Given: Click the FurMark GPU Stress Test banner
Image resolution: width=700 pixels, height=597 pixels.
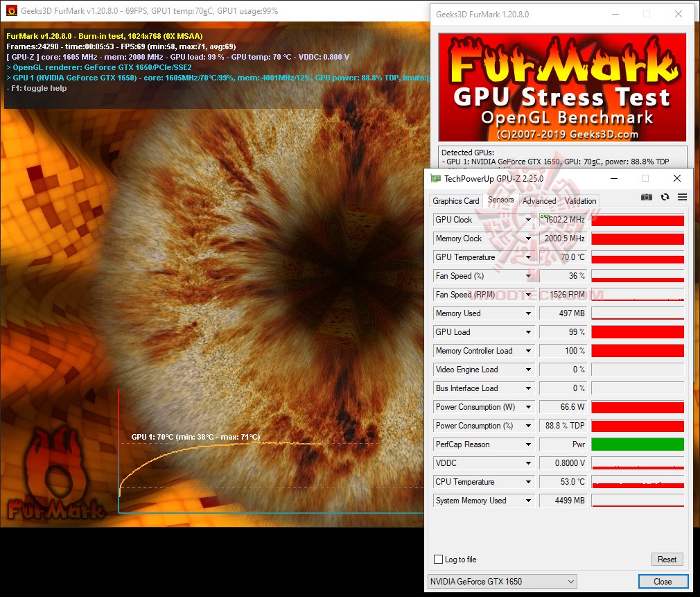Looking at the screenshot, I should point(562,87).
